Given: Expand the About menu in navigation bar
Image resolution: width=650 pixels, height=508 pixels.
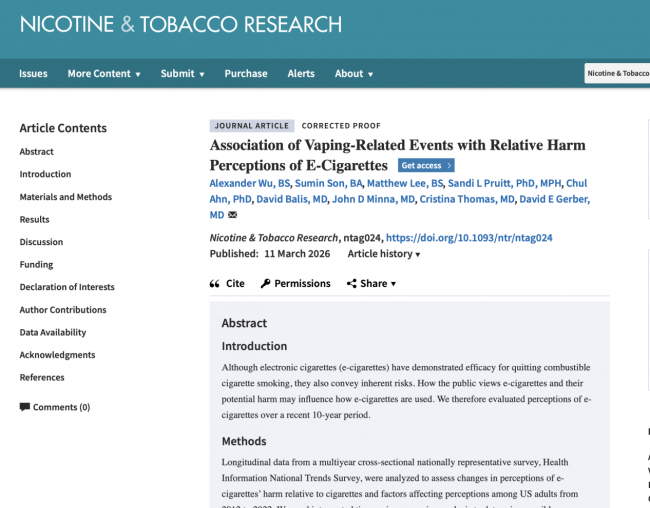Looking at the screenshot, I should [x=354, y=74].
